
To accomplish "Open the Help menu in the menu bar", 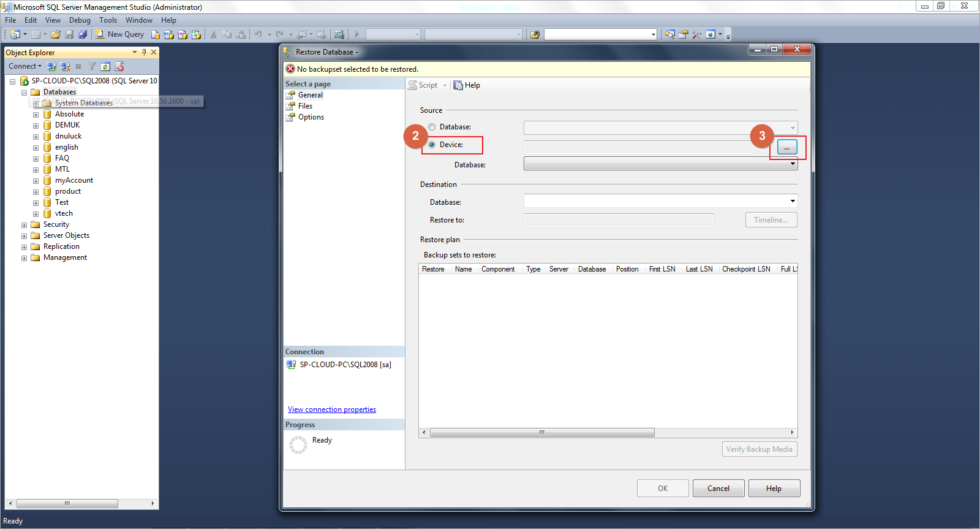I will (x=168, y=20).
